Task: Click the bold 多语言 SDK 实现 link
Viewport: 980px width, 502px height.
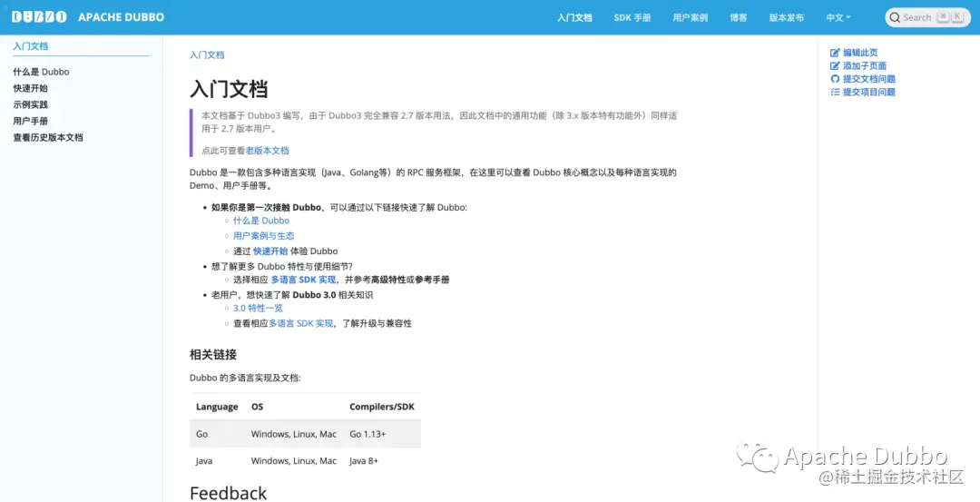Action: coord(304,280)
